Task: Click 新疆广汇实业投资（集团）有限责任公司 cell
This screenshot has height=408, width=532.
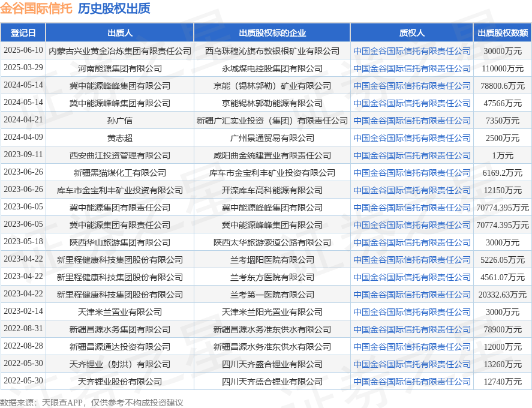Action: [272, 121]
